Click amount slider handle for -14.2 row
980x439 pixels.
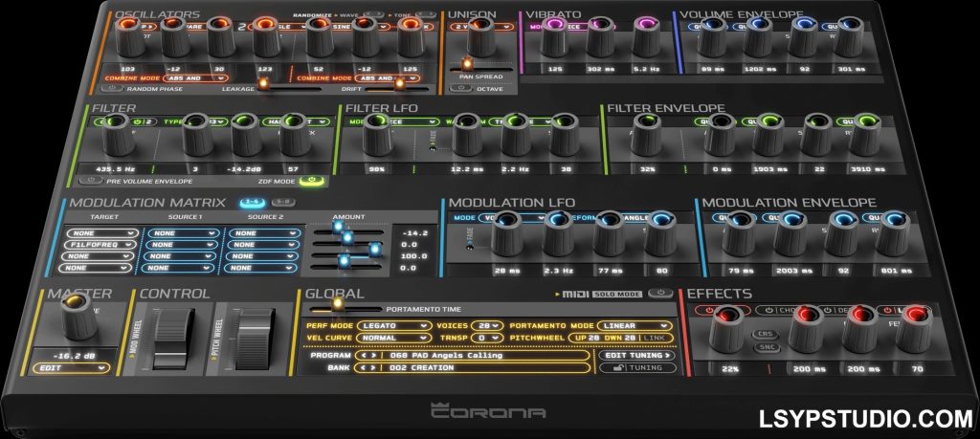tap(338, 226)
